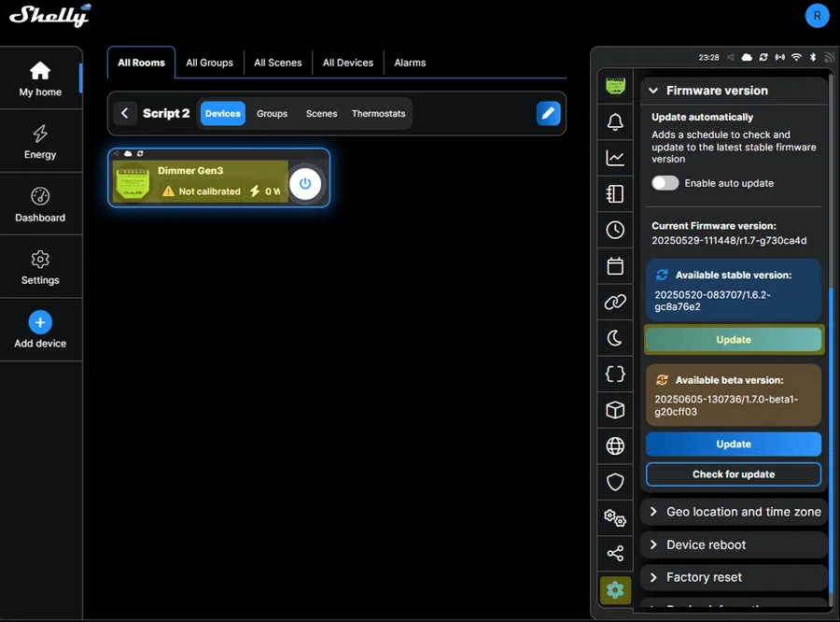Edit room with the pencil icon

coord(548,113)
